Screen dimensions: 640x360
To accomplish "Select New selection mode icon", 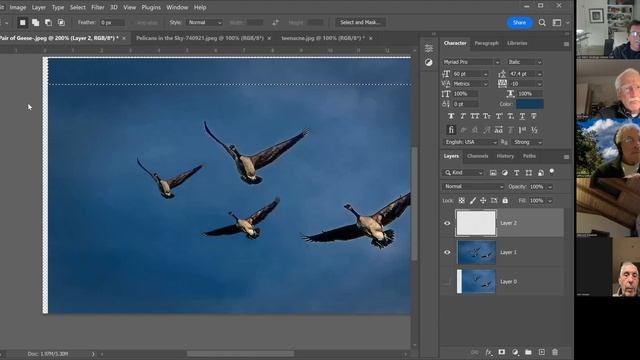I will (22, 22).
